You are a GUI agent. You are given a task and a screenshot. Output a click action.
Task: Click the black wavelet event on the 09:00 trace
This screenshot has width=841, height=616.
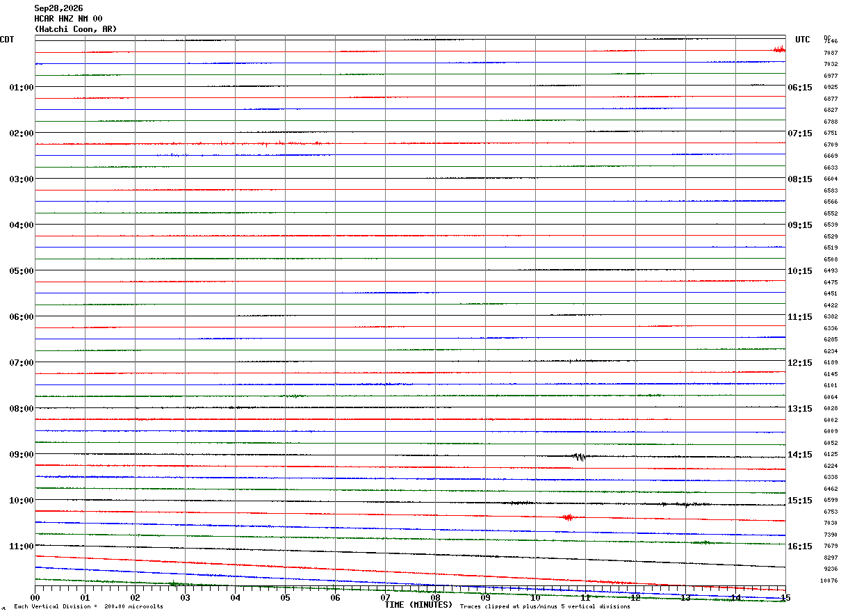point(578,457)
